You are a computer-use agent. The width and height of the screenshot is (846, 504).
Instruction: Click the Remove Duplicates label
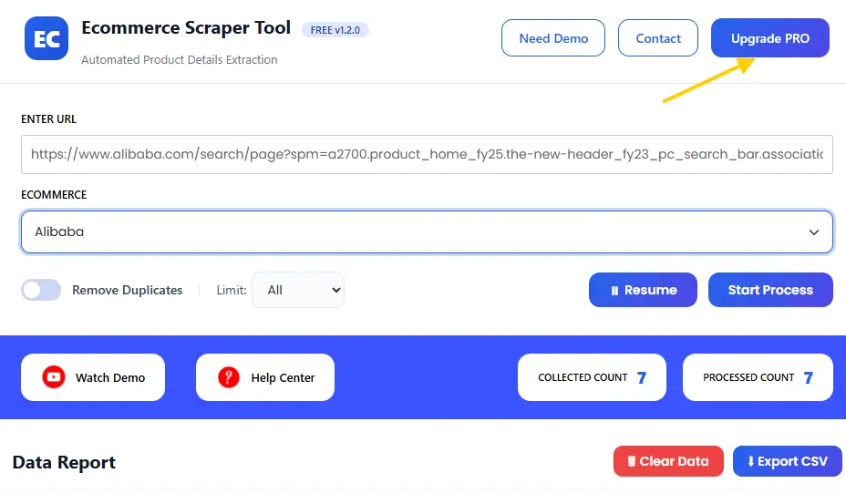click(x=128, y=291)
